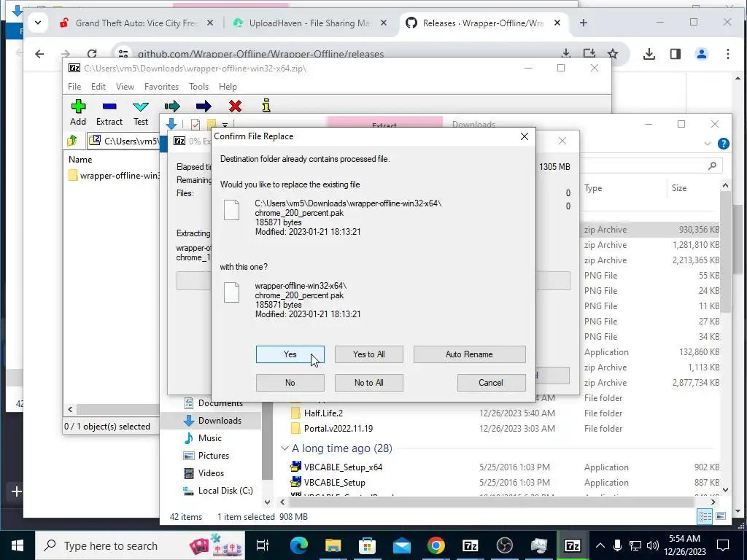747x560 pixels.
Task: Bookmark this page with star icon
Action: tap(613, 54)
